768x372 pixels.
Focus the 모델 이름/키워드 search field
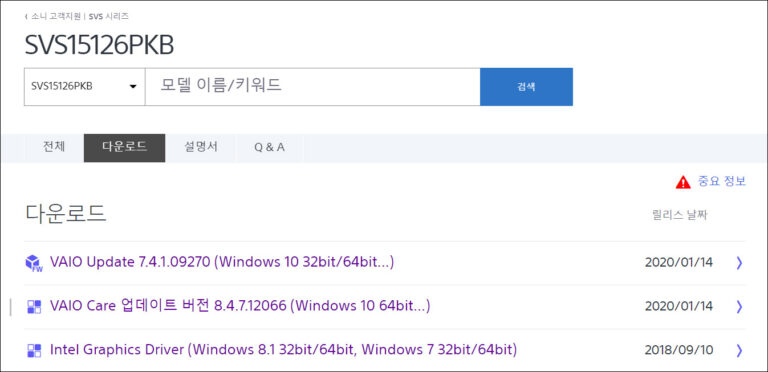point(312,87)
